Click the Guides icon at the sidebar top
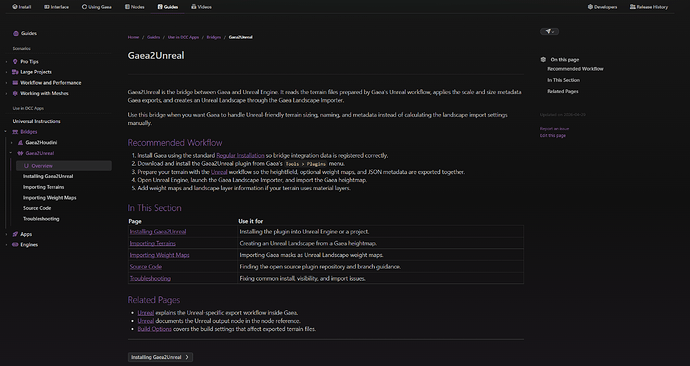Viewport: 690px width, 366px height. [x=16, y=33]
